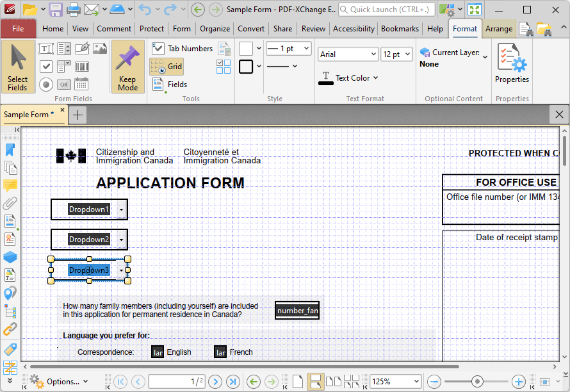The height and width of the screenshot is (392, 570).
Task: Toggle Keep Mode pin
Action: (x=127, y=67)
